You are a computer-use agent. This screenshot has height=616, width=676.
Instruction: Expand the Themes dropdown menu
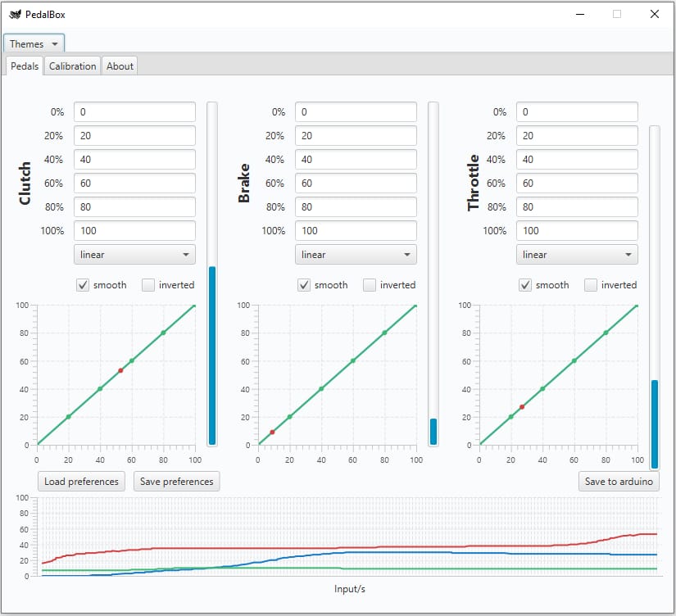(x=34, y=43)
